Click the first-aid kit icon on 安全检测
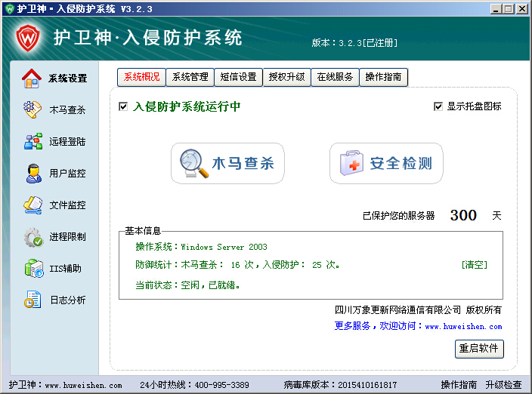Screen dimensions: 532x394 (351, 163)
